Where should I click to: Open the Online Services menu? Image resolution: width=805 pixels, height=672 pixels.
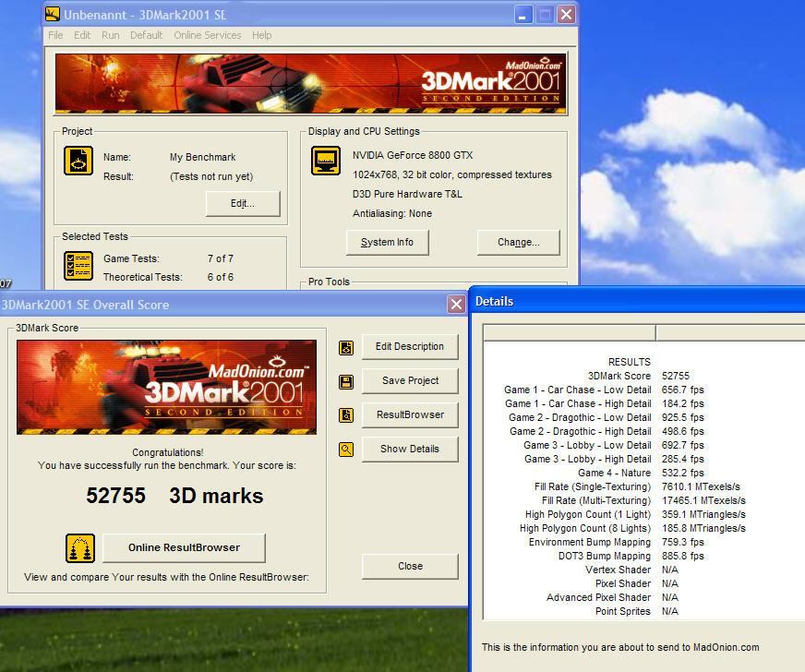click(208, 35)
